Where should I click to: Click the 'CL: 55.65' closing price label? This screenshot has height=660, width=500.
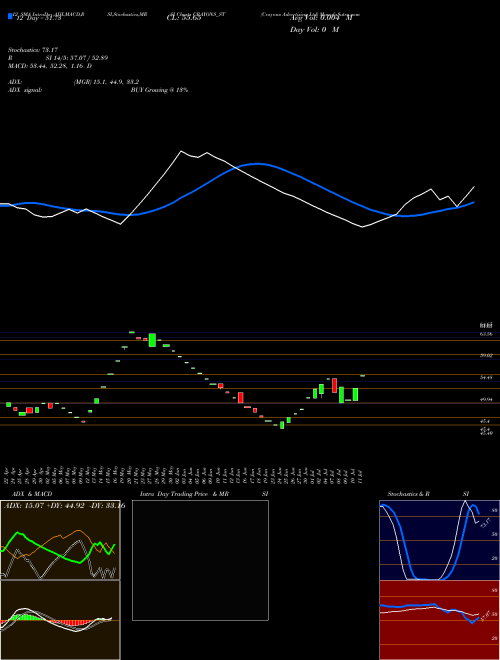point(184,18)
